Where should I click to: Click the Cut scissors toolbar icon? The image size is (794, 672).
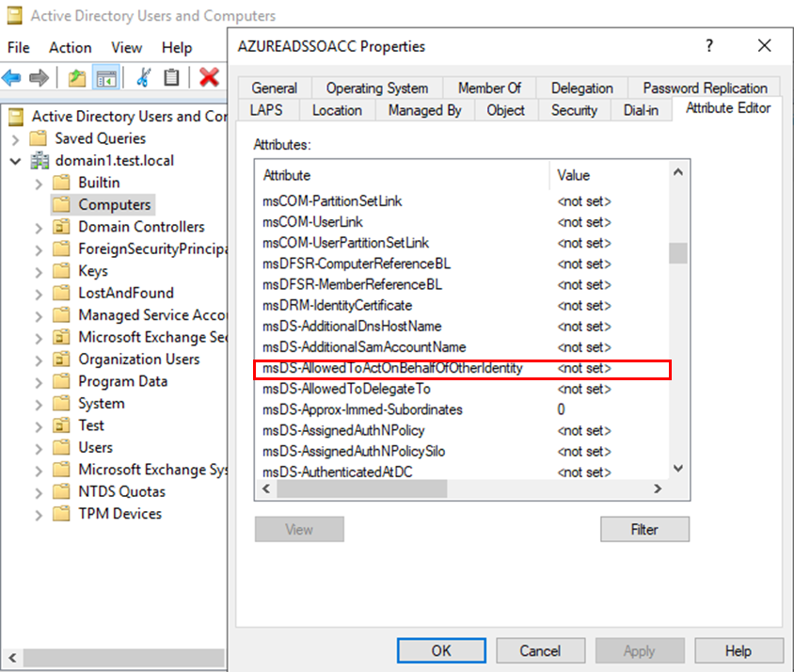click(x=143, y=77)
